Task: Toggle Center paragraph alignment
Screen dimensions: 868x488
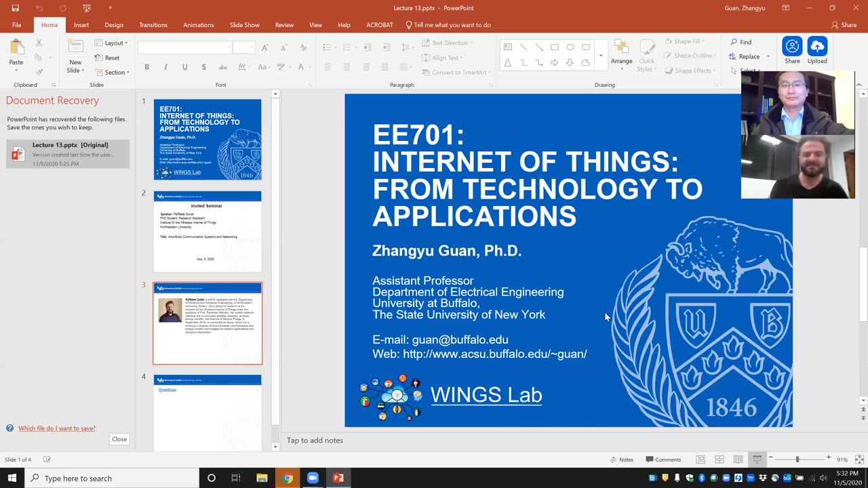Action: click(347, 67)
